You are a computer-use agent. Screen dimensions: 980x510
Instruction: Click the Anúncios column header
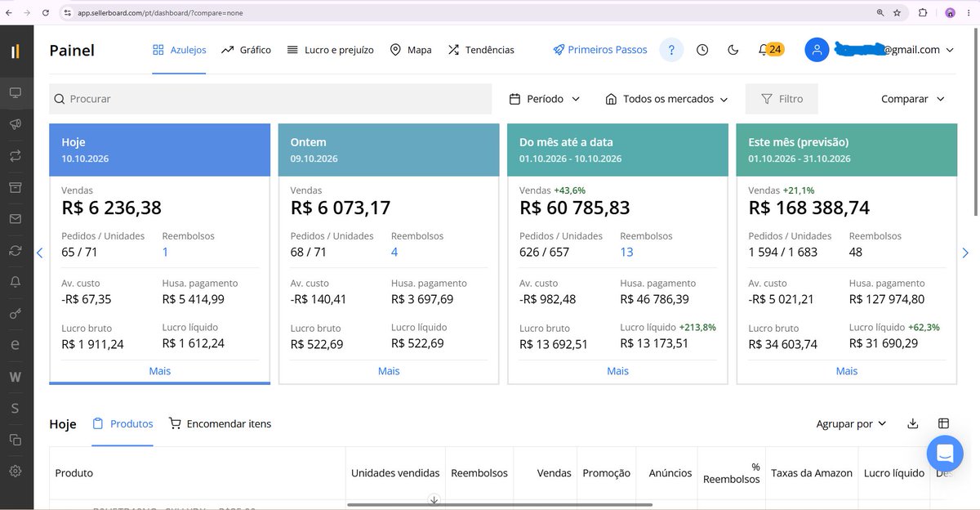point(670,473)
